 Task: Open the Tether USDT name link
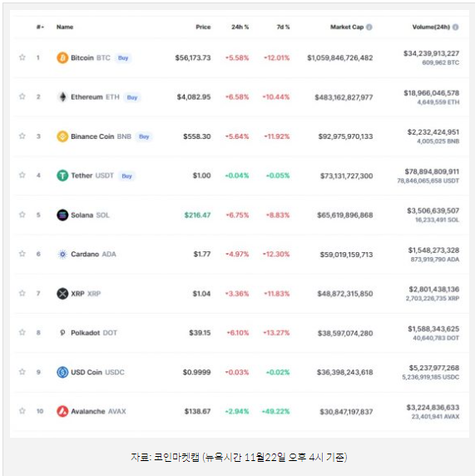coord(92,176)
